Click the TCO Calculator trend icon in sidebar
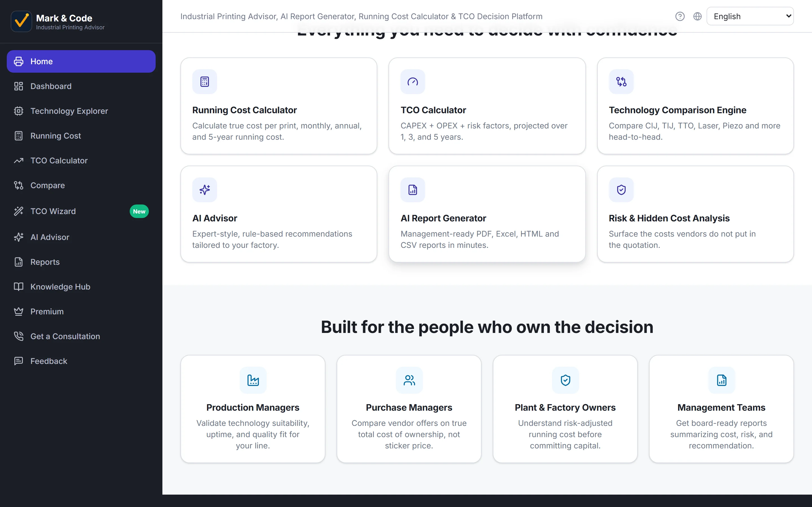This screenshot has width=812, height=507. [18, 161]
